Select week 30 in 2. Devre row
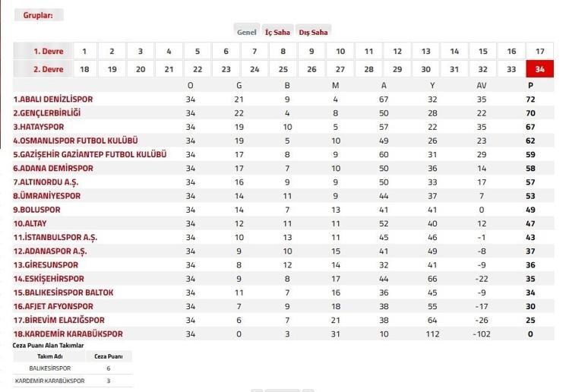This screenshot has width=585, height=392. coord(425,69)
